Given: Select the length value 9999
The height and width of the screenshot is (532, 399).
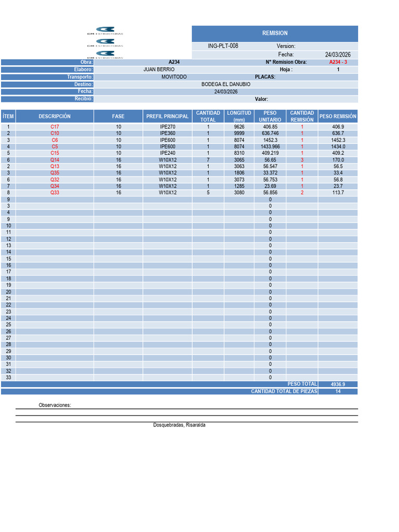Looking at the screenshot, I should (239, 134).
